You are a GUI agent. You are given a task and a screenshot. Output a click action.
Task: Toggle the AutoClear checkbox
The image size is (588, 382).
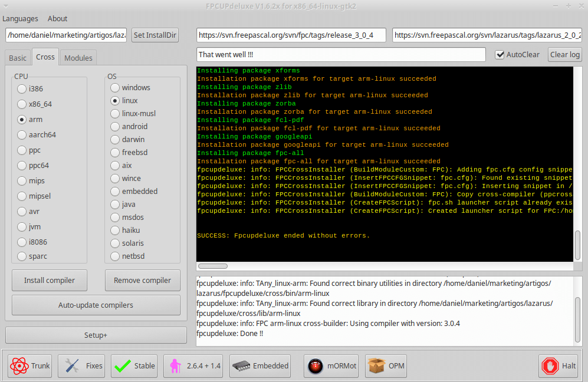(500, 55)
